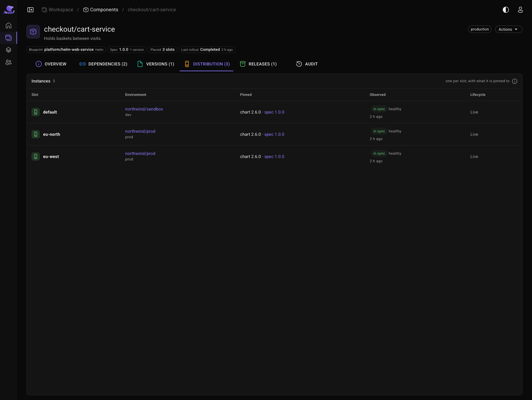Viewport: 532px width, 400px height.
Task: Open the Releases (1) tab
Action: pos(258,64)
